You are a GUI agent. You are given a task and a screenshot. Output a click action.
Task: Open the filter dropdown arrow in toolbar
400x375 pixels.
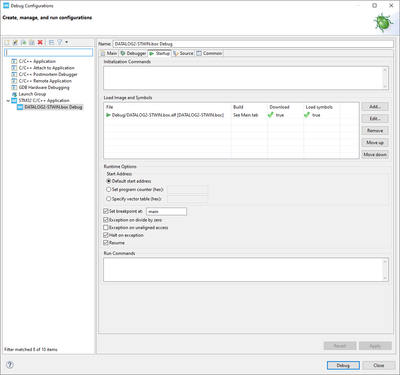click(67, 42)
